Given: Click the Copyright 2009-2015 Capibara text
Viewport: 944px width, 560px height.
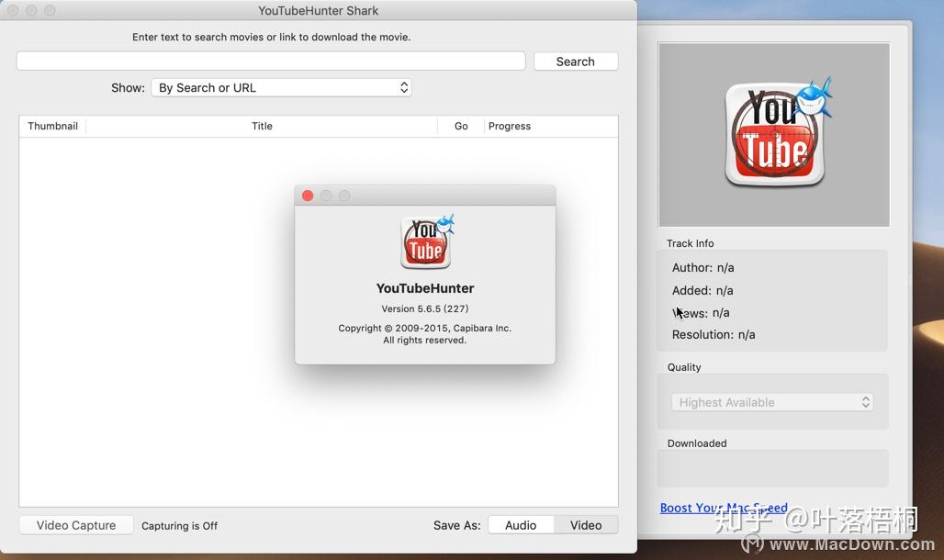Looking at the screenshot, I should pyautogui.click(x=424, y=328).
